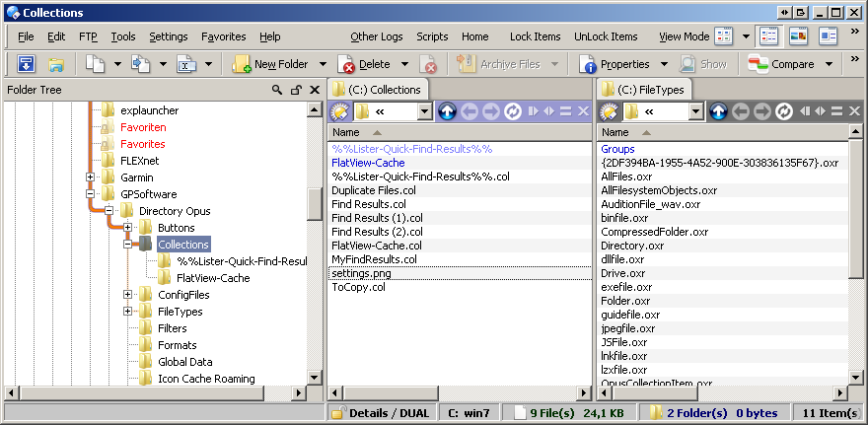Expand the Garmin folder in tree
Viewport: 868px width, 425px height.
(90, 177)
